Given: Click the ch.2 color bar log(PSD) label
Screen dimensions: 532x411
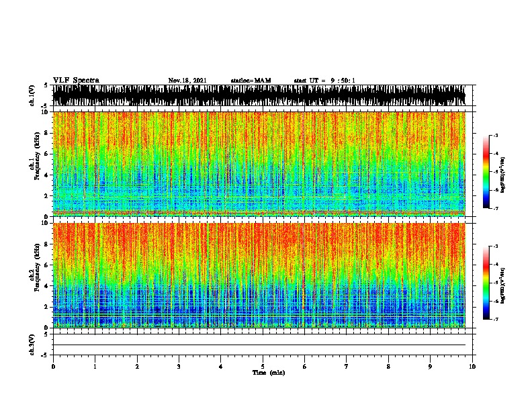Looking at the screenshot, I should click(x=503, y=285).
